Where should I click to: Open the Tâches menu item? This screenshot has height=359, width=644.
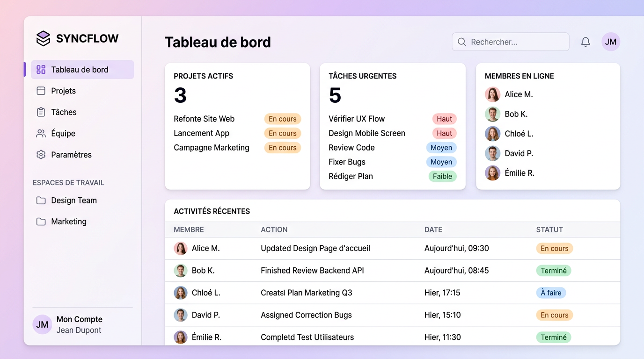tap(82, 112)
